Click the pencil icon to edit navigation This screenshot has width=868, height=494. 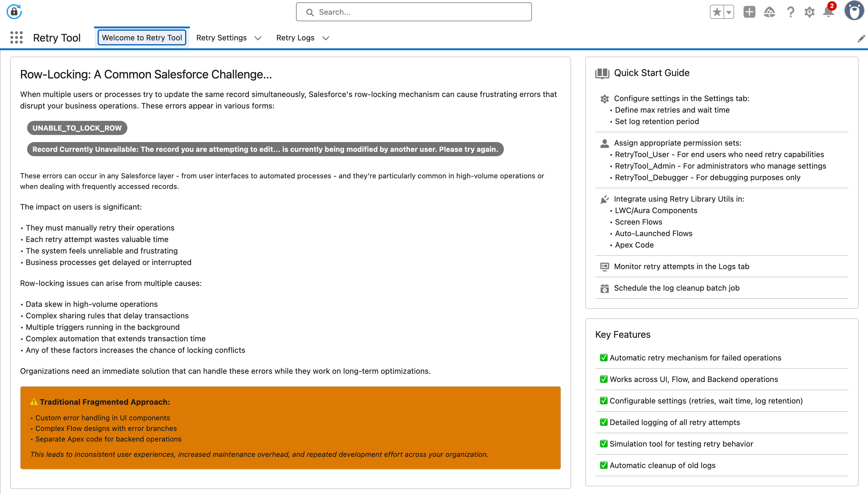click(861, 39)
